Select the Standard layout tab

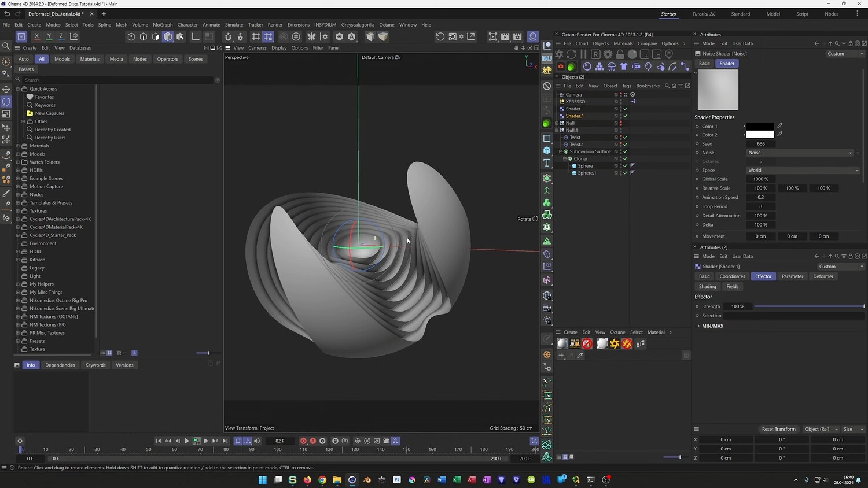[x=740, y=14]
